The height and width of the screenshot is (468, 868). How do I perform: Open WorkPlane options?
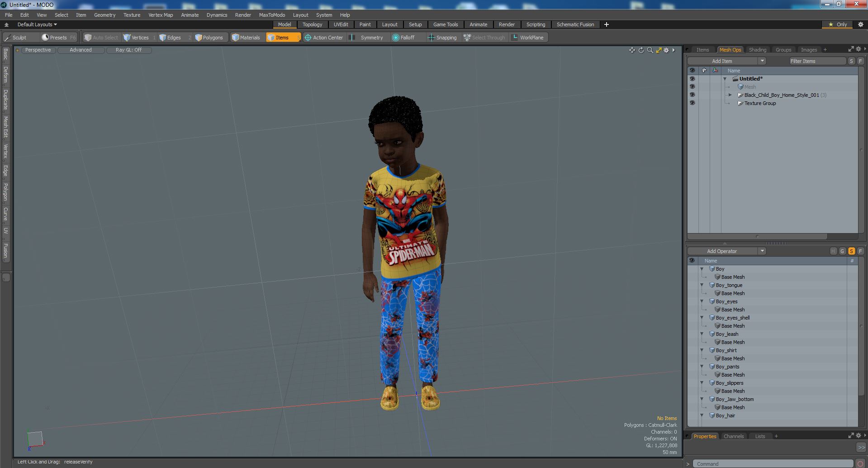[528, 38]
